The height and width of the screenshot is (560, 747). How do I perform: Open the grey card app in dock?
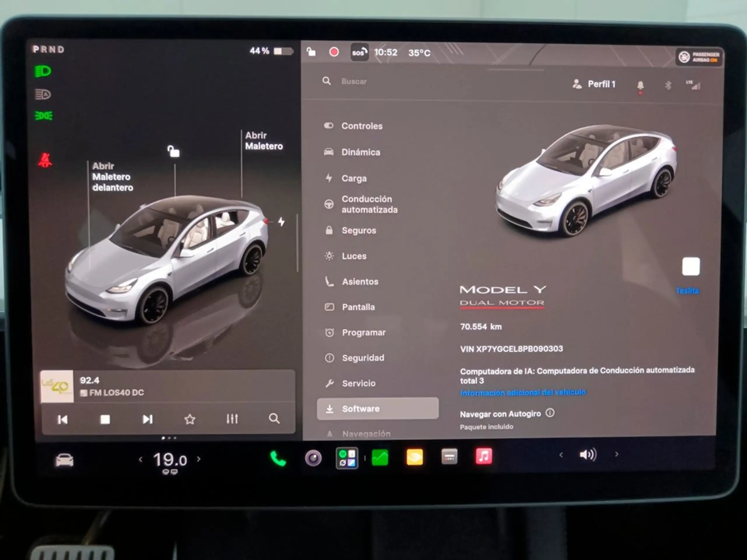click(x=449, y=457)
